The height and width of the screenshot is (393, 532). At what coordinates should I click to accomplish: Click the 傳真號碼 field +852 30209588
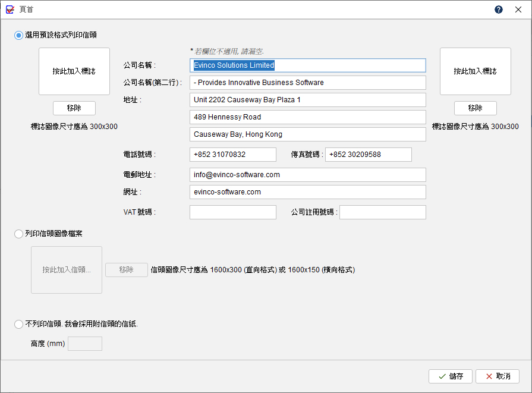click(369, 155)
